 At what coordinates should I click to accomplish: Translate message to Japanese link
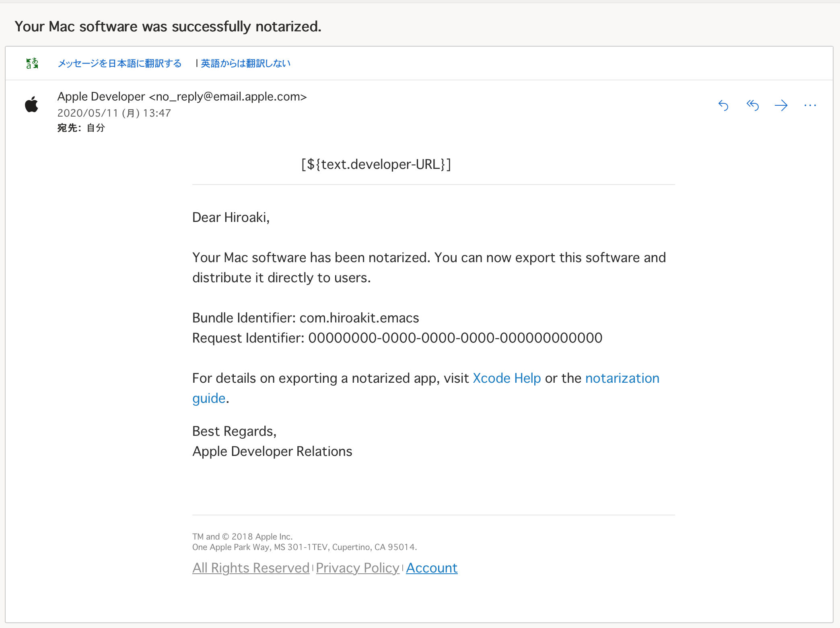(x=119, y=64)
